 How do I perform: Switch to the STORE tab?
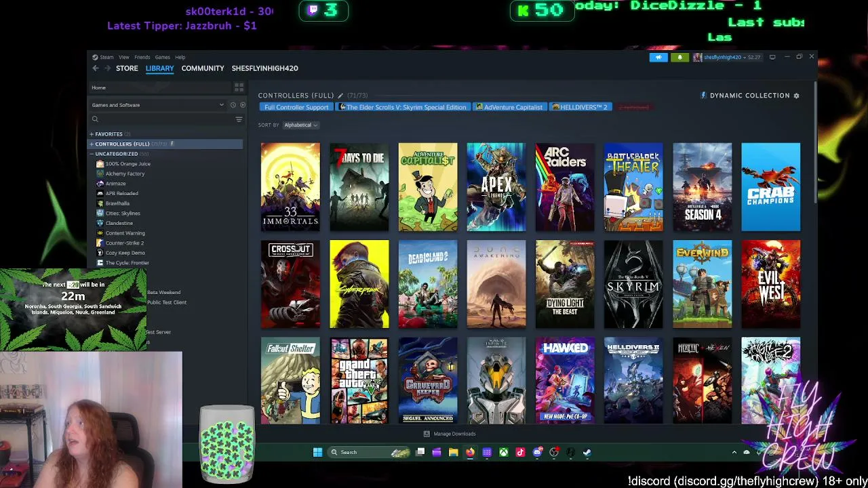pyautogui.click(x=127, y=68)
